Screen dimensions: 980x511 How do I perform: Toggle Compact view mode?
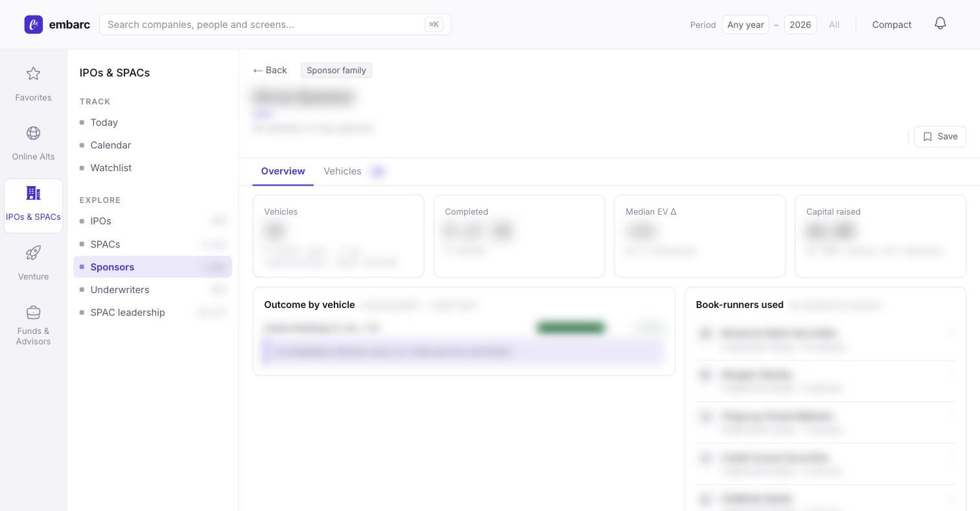pyautogui.click(x=892, y=25)
